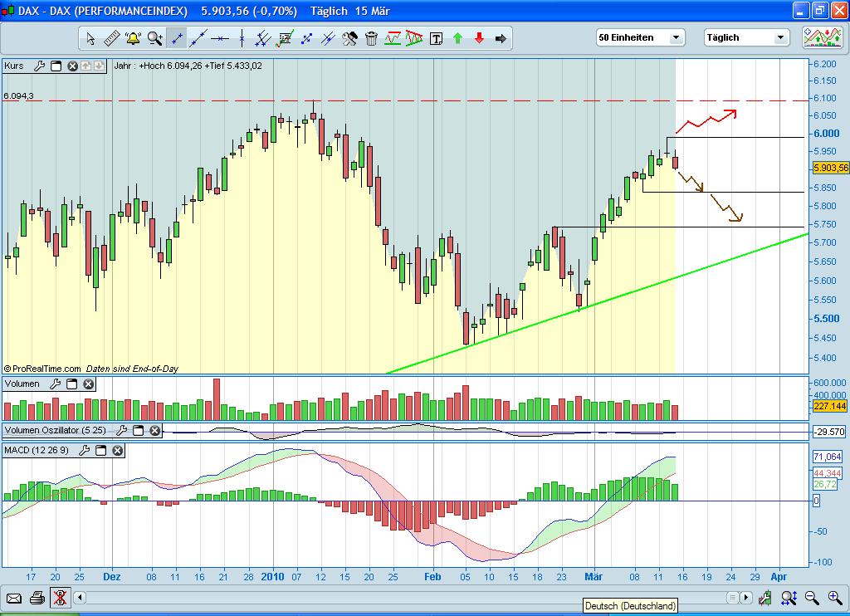The image size is (850, 616).
Task: Open drawing tools settings (hammer and wrench)
Action: 350,38
